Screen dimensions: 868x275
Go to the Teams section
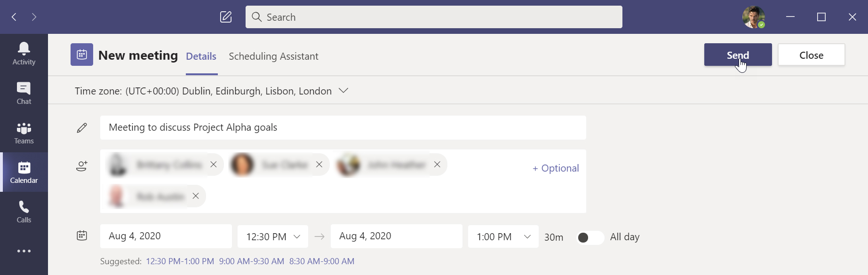click(x=24, y=133)
